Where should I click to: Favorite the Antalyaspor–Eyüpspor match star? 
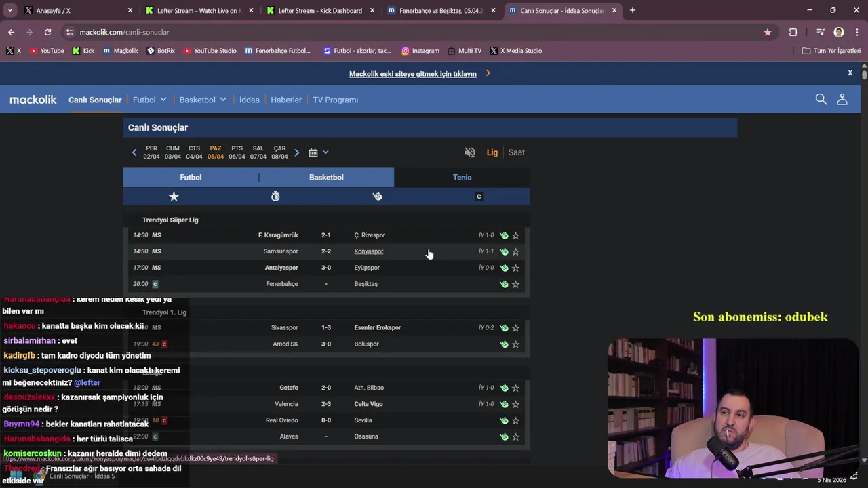[515, 268]
